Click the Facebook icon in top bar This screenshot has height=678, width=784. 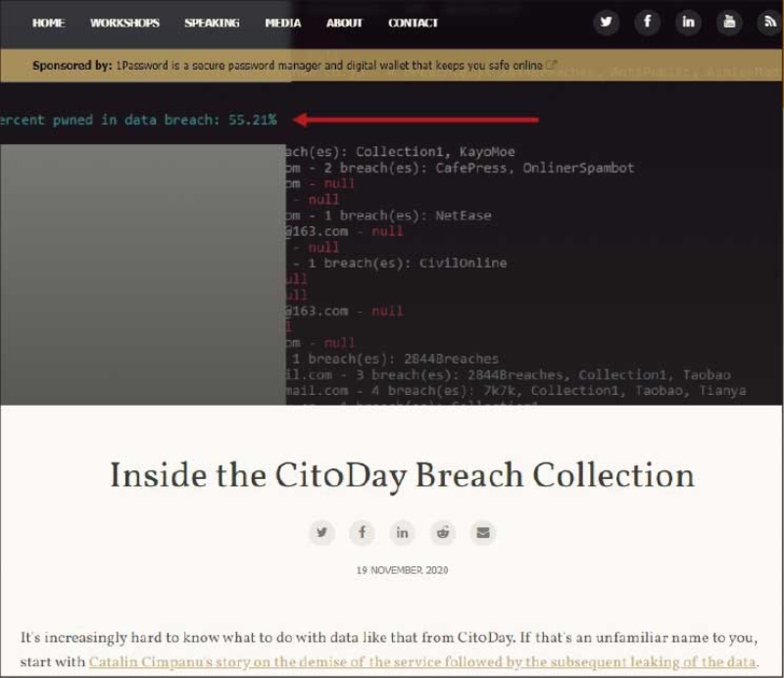pos(647,23)
